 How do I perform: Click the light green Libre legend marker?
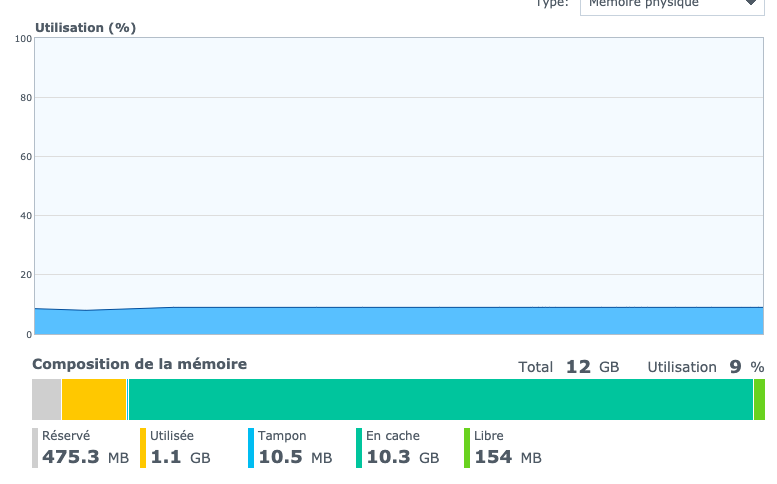pos(467,448)
